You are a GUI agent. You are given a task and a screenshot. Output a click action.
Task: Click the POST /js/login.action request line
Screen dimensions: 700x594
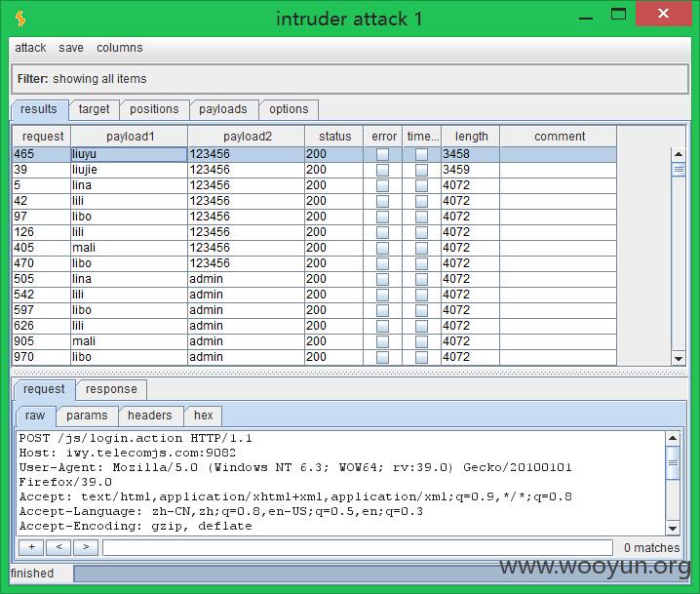[136, 438]
